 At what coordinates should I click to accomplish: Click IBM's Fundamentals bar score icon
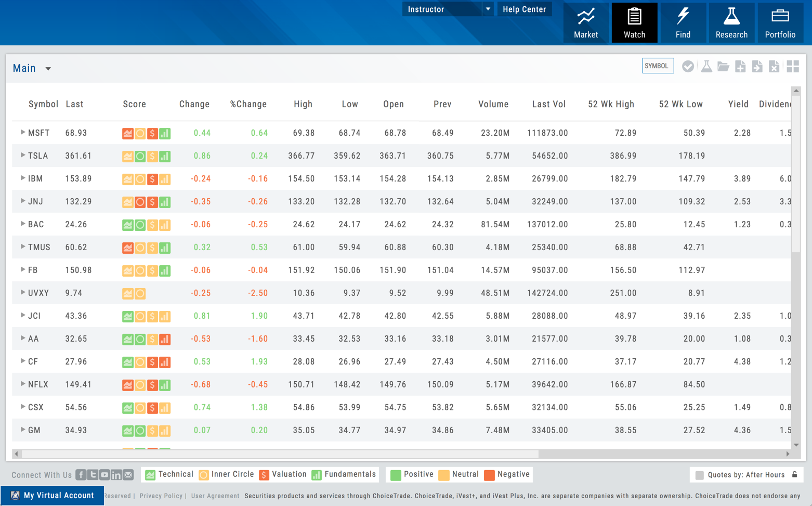click(165, 179)
